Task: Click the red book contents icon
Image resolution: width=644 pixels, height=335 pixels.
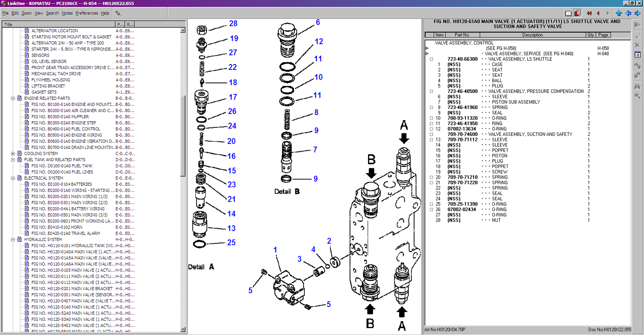Action: [578, 13]
